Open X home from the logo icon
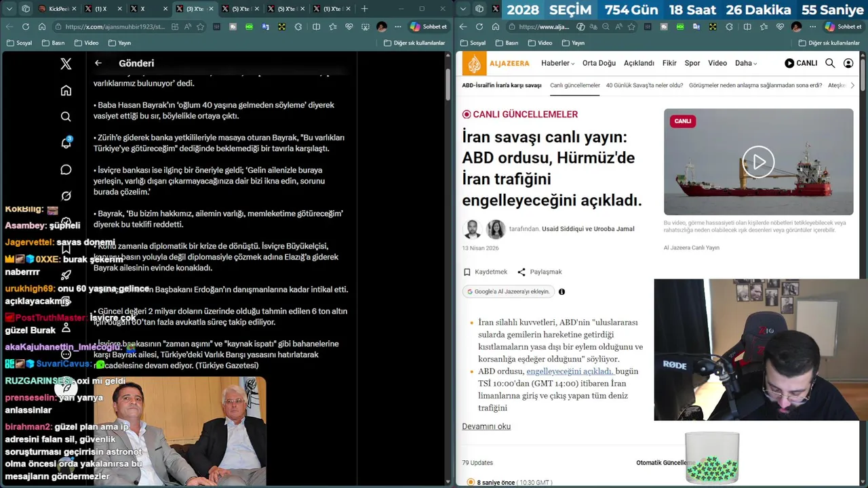The width and height of the screenshot is (868, 488). (x=66, y=64)
